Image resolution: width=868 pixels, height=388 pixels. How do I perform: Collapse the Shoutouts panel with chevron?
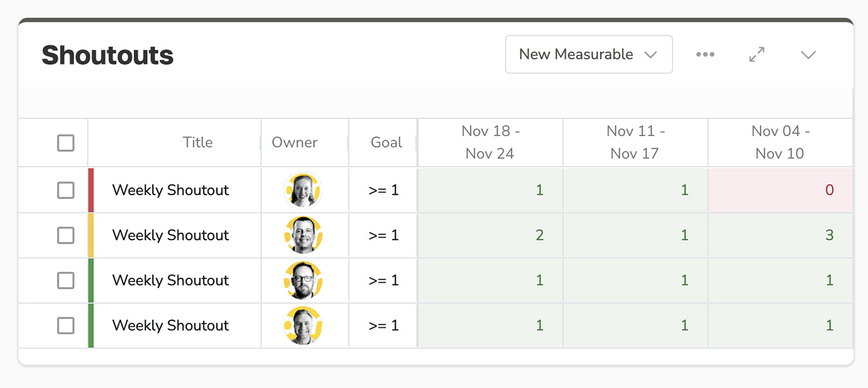(808, 54)
